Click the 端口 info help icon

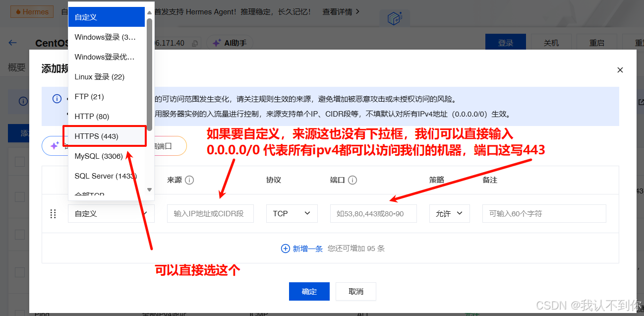(x=352, y=180)
